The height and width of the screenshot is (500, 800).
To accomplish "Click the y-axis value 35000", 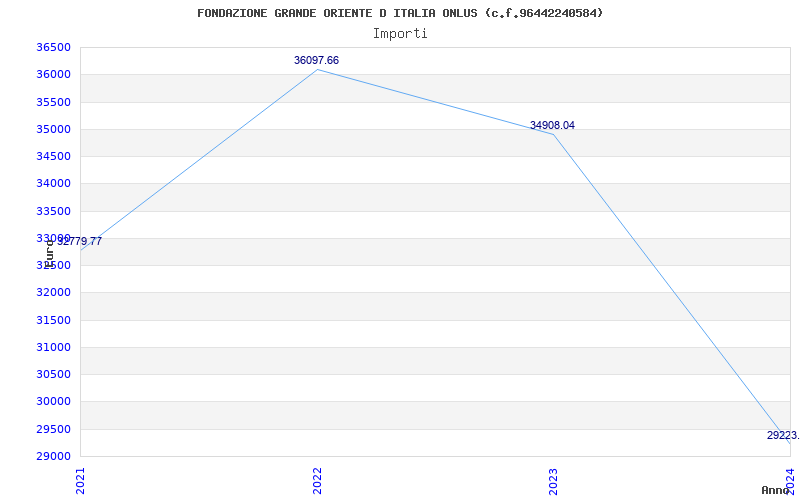I will [53, 129].
